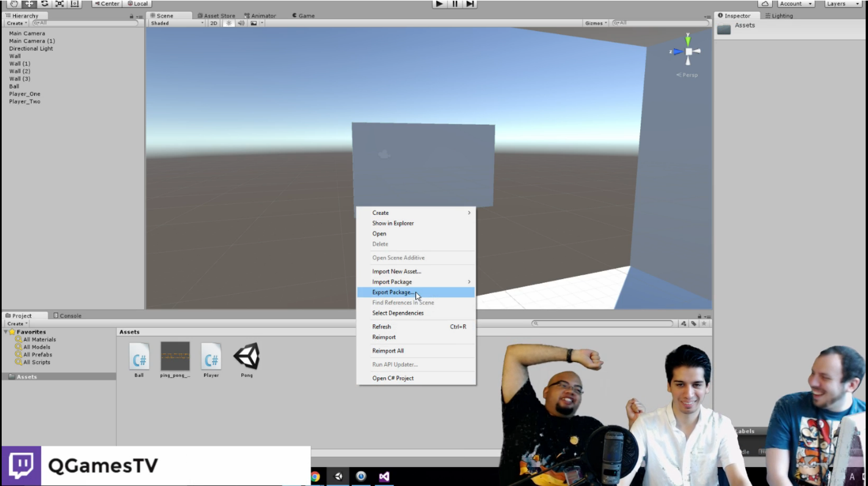This screenshot has width=868, height=486.
Task: Select Wall (2) in Hierarchy
Action: (20, 71)
